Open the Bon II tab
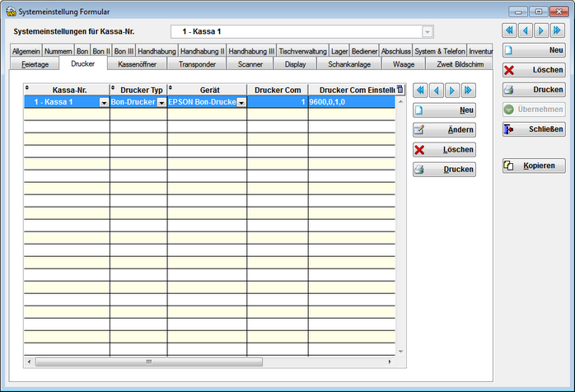Image resolution: width=575 pixels, height=392 pixels. click(101, 51)
